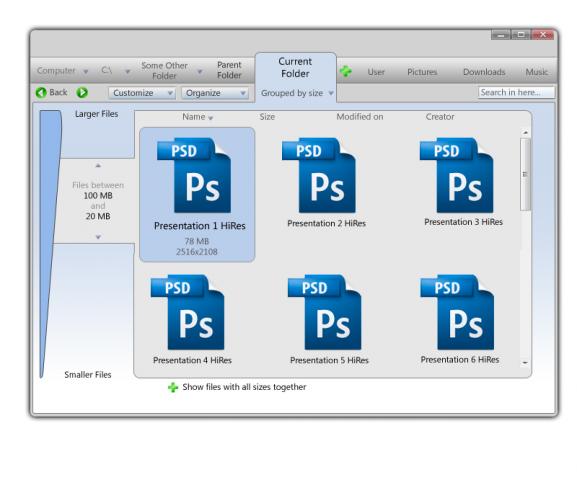Click the Back button label
This screenshot has width=577, height=480.
[58, 92]
